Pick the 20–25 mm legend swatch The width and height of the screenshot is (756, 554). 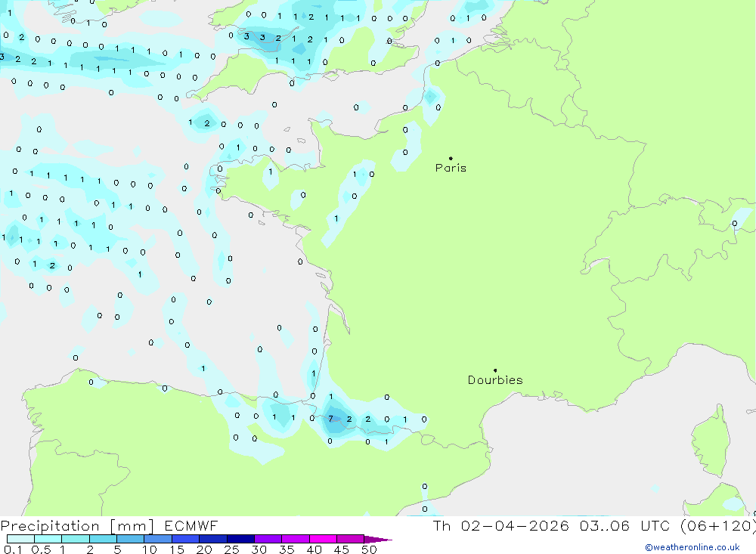213,539
